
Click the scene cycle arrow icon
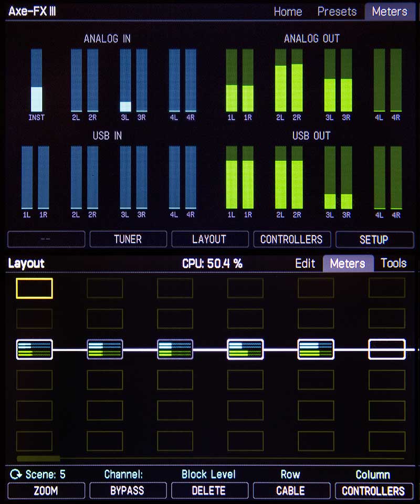point(15,474)
